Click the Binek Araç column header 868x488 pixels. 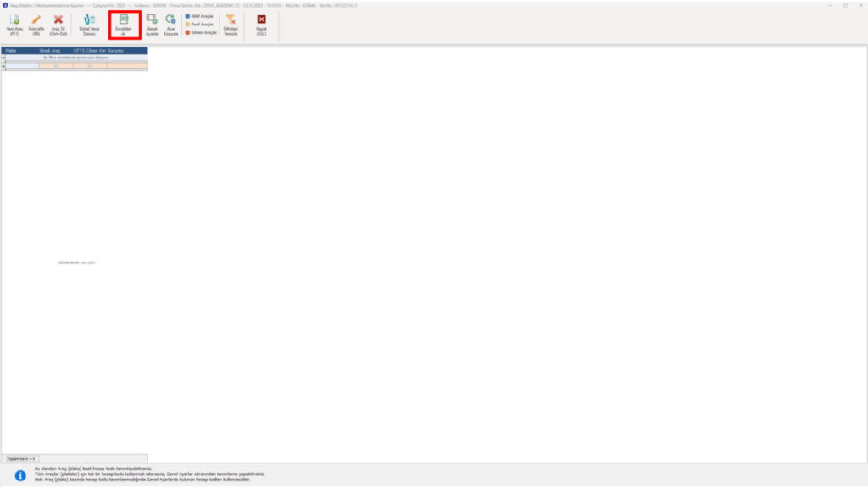tap(55, 50)
